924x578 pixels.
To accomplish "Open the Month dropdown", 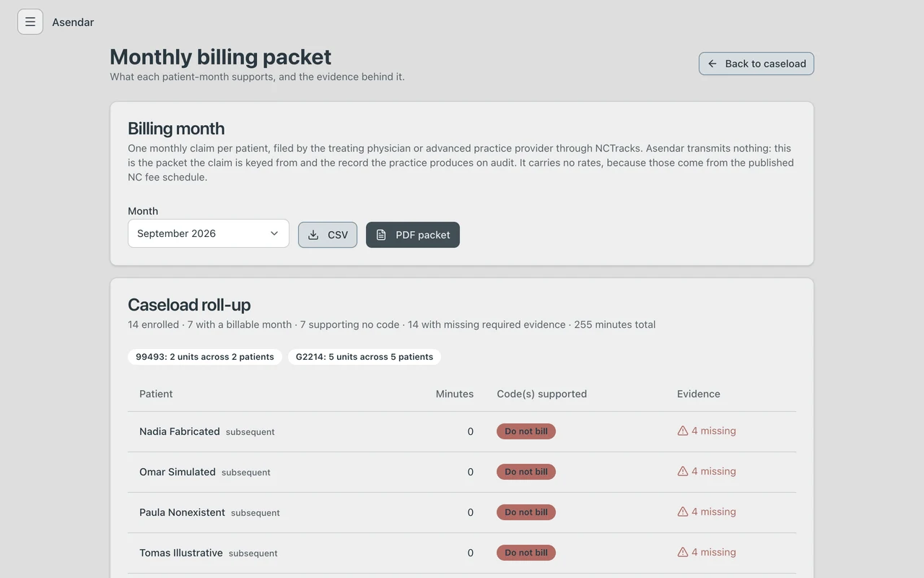I will [x=209, y=233].
